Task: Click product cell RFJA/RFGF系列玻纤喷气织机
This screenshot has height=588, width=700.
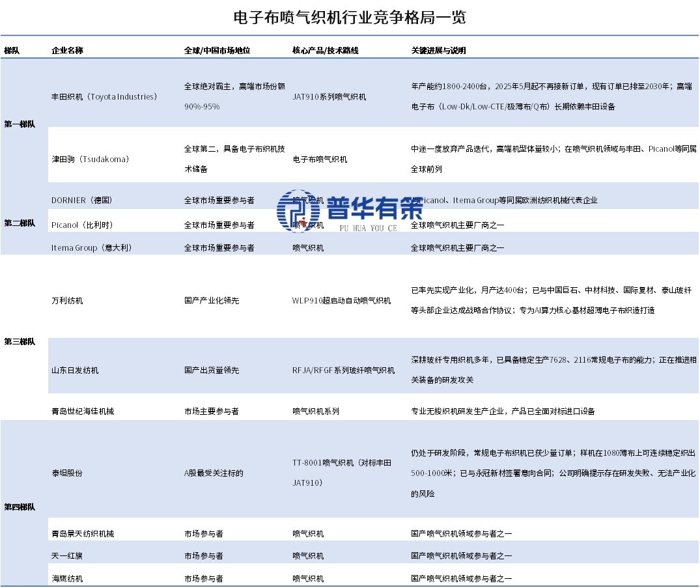Action: coord(344,371)
